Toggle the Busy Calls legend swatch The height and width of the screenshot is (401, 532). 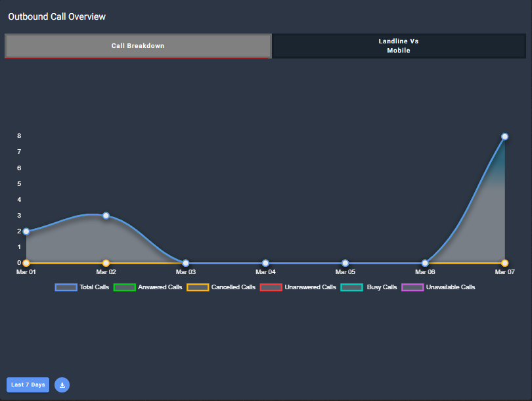[352, 287]
